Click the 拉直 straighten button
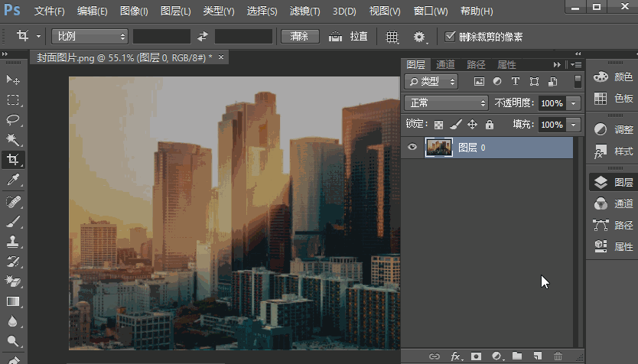 coord(359,37)
